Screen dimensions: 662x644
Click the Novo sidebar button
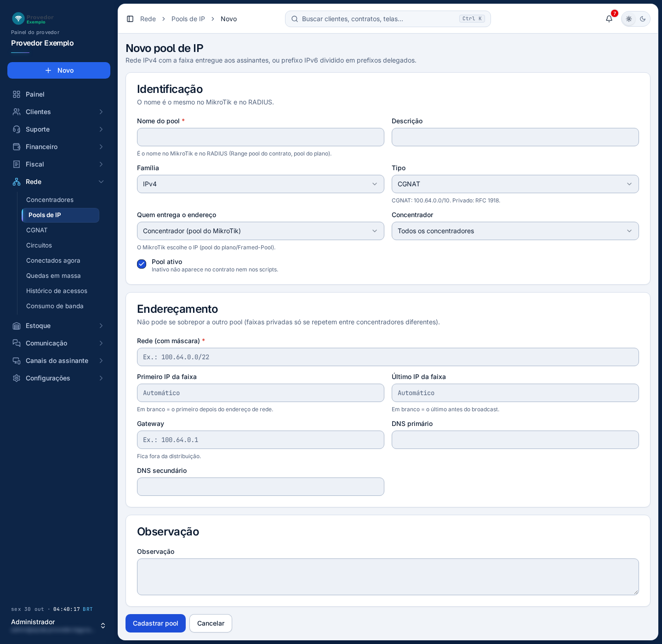59,70
